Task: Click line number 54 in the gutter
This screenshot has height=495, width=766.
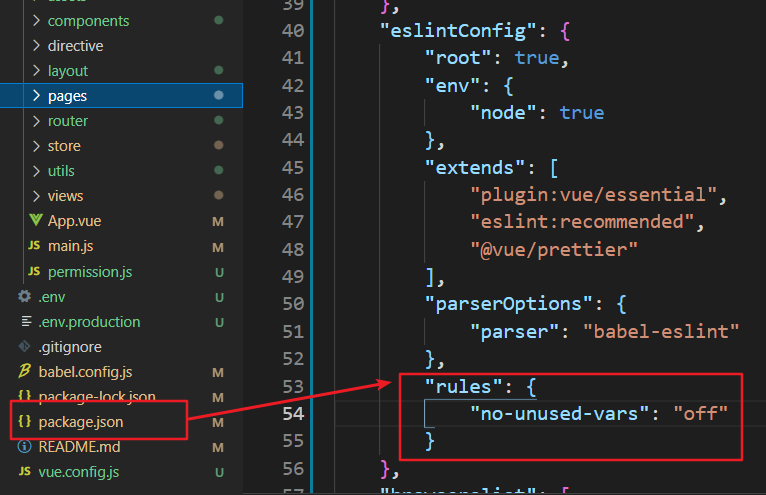Action: (x=293, y=413)
